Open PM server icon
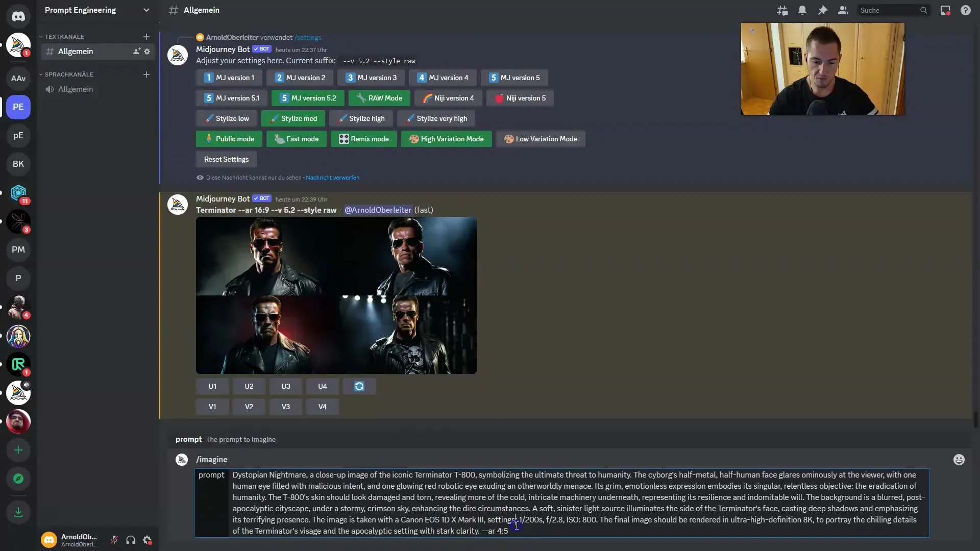 (18, 250)
